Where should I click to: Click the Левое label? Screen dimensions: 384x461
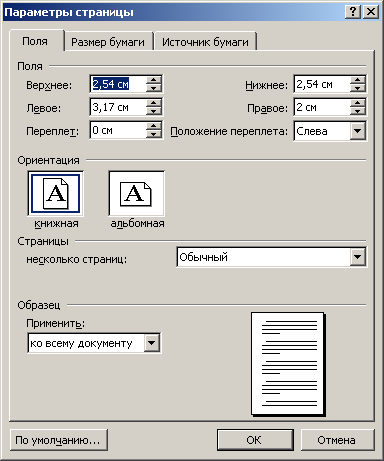click(x=44, y=108)
